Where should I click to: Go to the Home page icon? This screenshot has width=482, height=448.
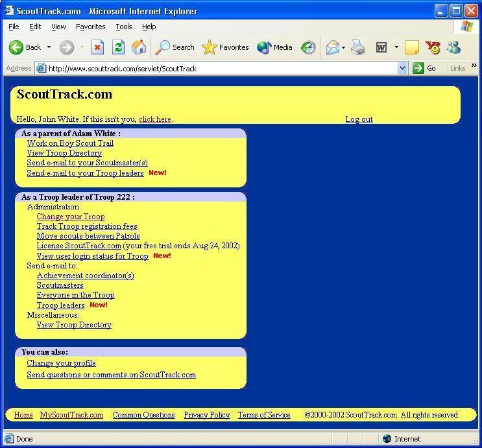click(x=139, y=47)
